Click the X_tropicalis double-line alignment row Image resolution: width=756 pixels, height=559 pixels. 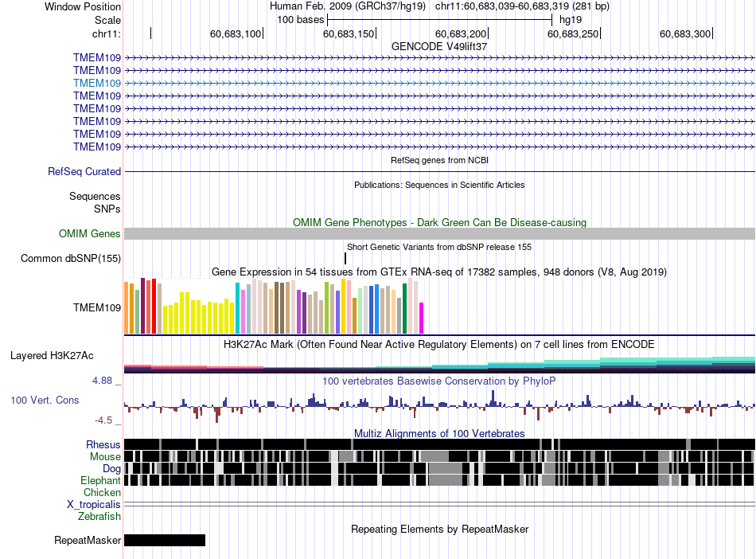pos(440,504)
